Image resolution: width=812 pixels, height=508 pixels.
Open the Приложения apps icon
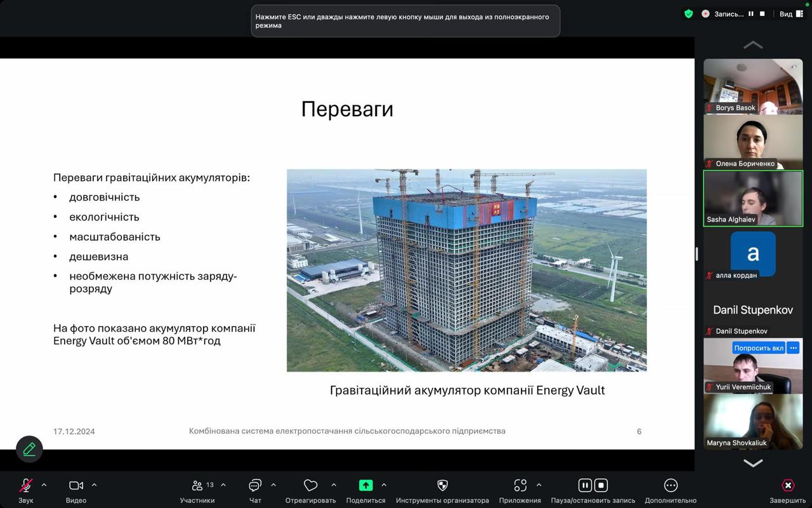[x=520, y=485]
